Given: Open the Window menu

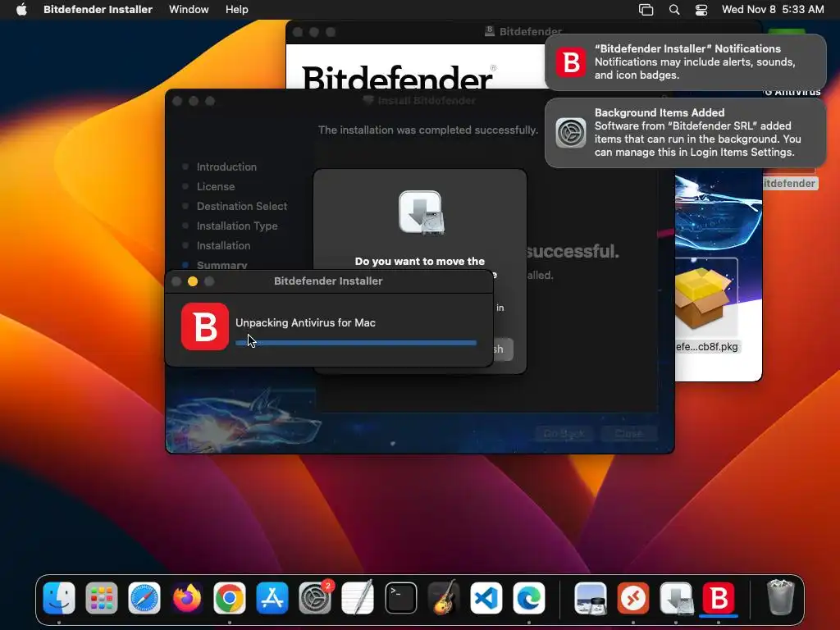Looking at the screenshot, I should point(189,10).
